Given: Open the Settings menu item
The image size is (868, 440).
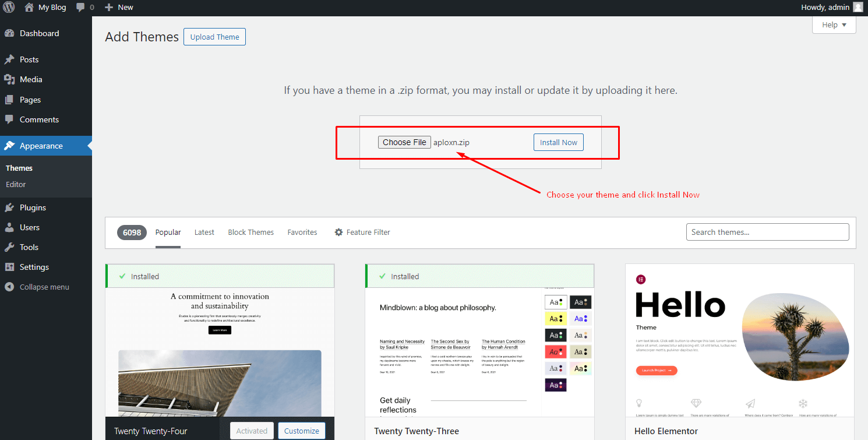Looking at the screenshot, I should click(x=46, y=267).
